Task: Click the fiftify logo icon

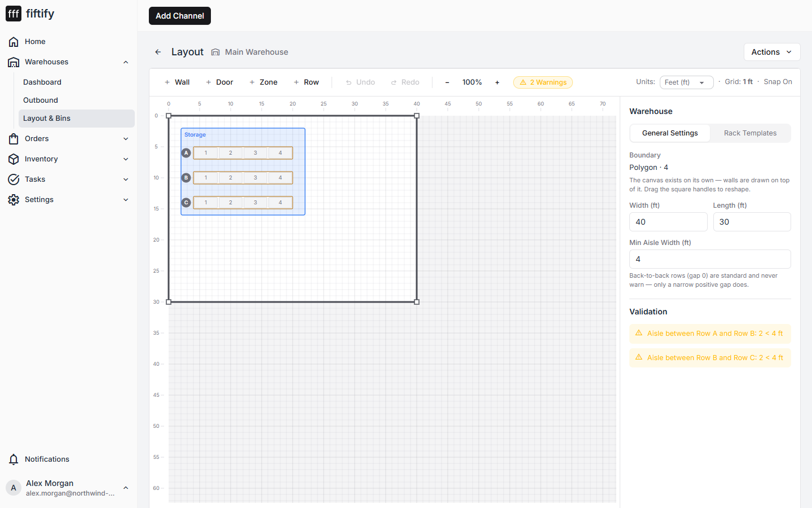Action: click(14, 14)
